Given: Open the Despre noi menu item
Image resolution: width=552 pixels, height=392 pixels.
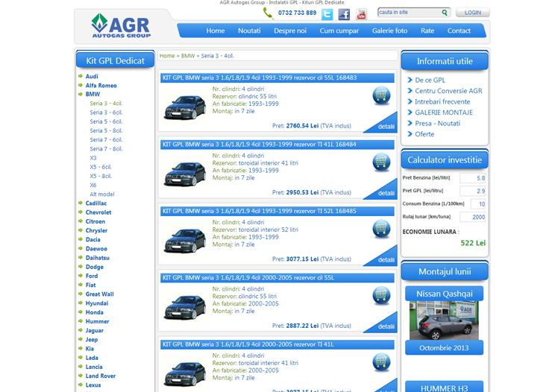Looking at the screenshot, I should click(290, 31).
